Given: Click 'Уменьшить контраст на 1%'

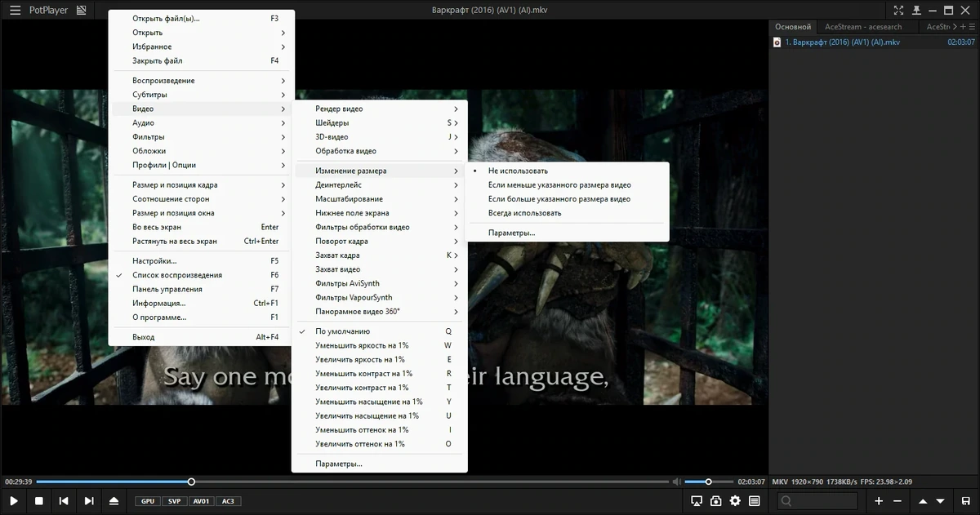Looking at the screenshot, I should tap(380, 373).
